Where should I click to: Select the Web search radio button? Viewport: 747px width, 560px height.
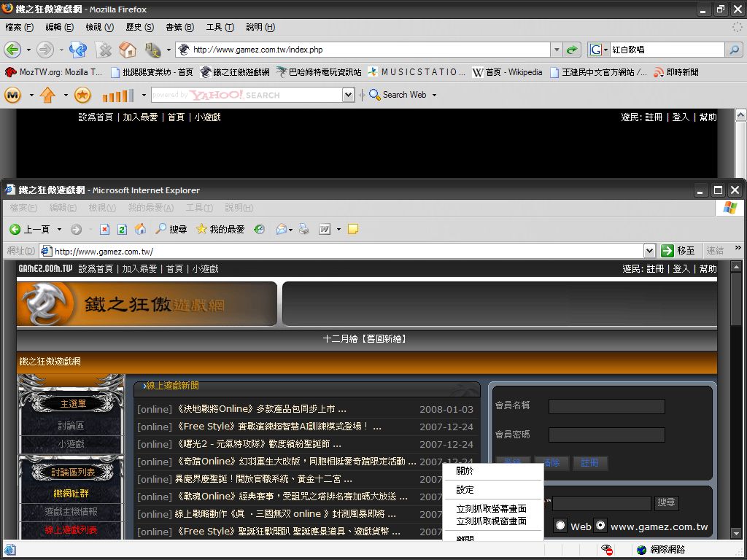[x=560, y=526]
